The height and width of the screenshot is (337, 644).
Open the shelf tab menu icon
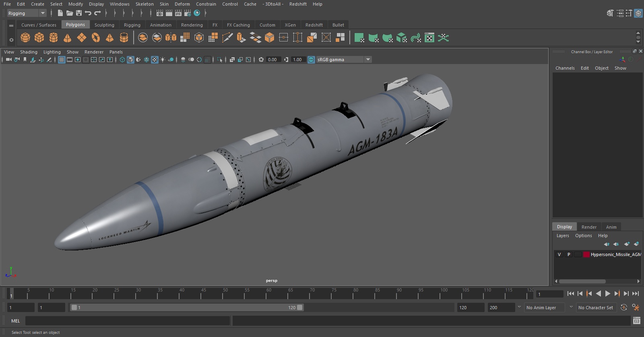[11, 25]
